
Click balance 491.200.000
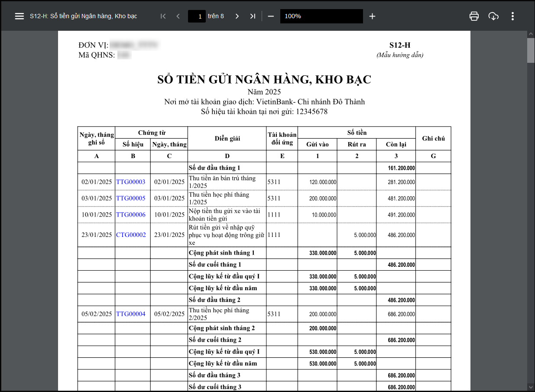402,215
